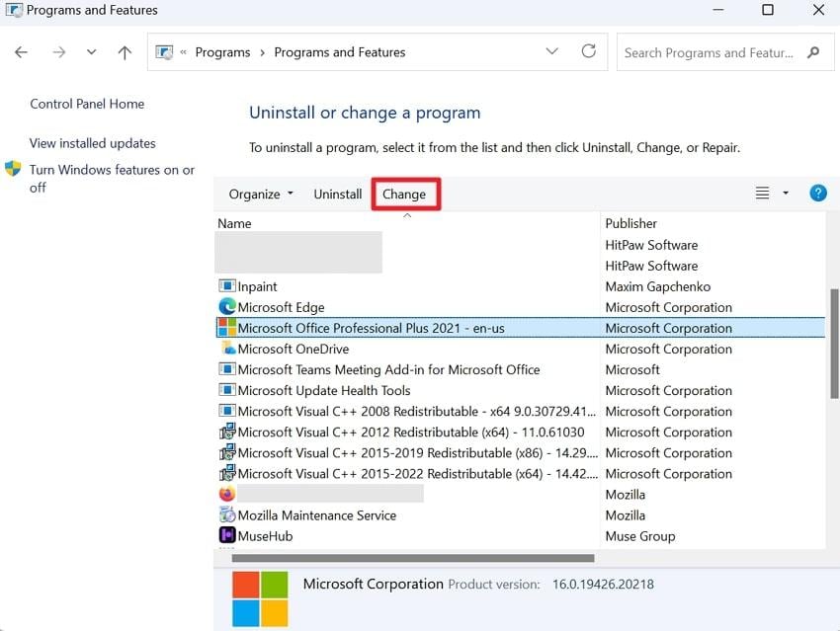840x631 pixels.
Task: Open the address bar history chevron
Action: pyautogui.click(x=551, y=51)
